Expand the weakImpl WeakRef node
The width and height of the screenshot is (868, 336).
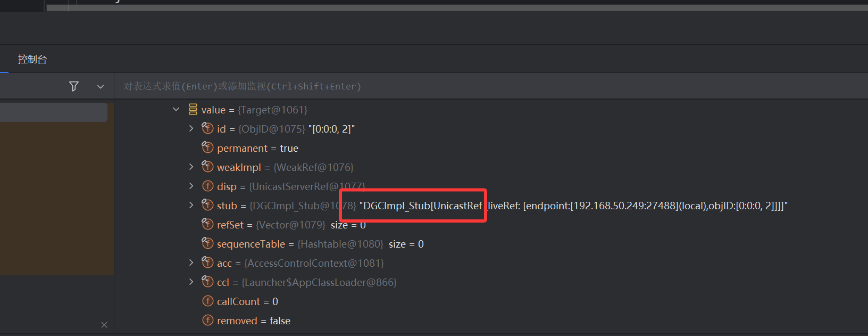[x=191, y=167]
